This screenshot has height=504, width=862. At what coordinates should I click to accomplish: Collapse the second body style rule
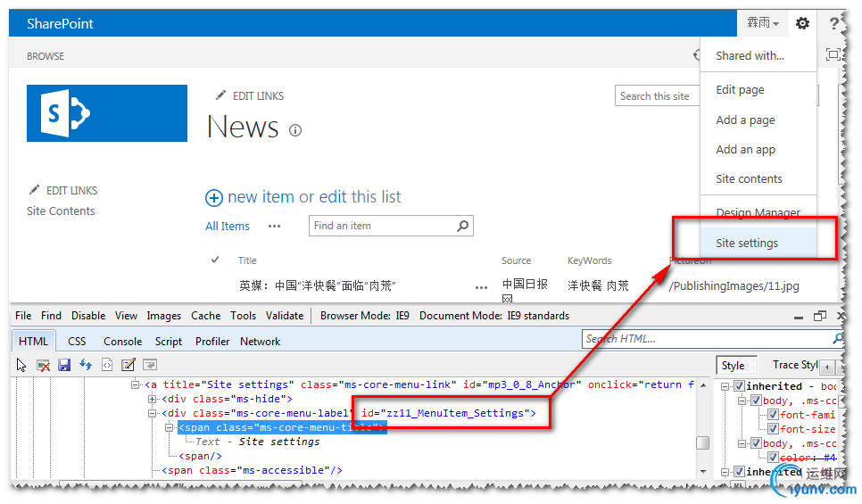pos(742,443)
